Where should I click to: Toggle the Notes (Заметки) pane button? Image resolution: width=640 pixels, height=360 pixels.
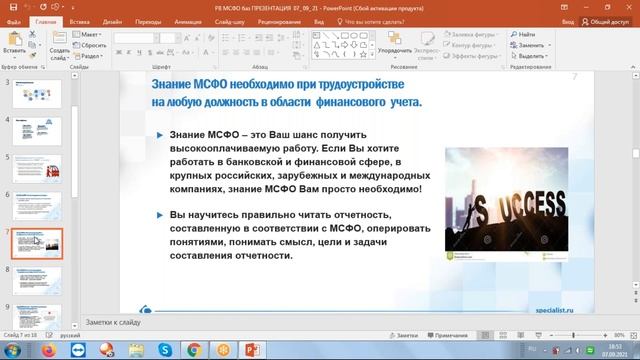[404, 335]
